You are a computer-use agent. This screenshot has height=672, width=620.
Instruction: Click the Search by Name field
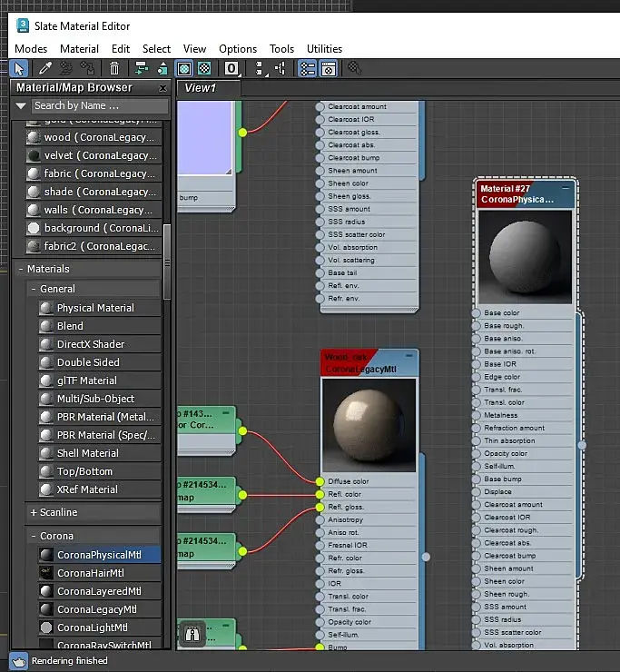[x=99, y=106]
